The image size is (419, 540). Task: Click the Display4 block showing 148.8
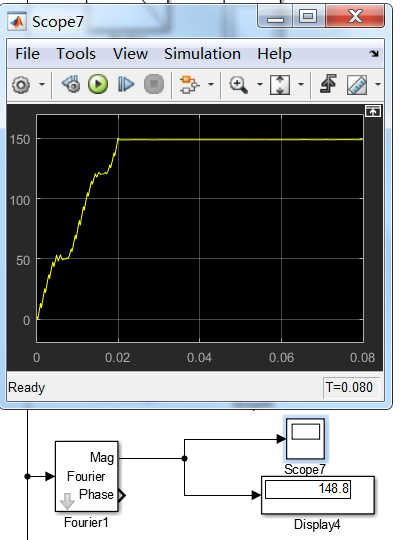[x=318, y=495]
